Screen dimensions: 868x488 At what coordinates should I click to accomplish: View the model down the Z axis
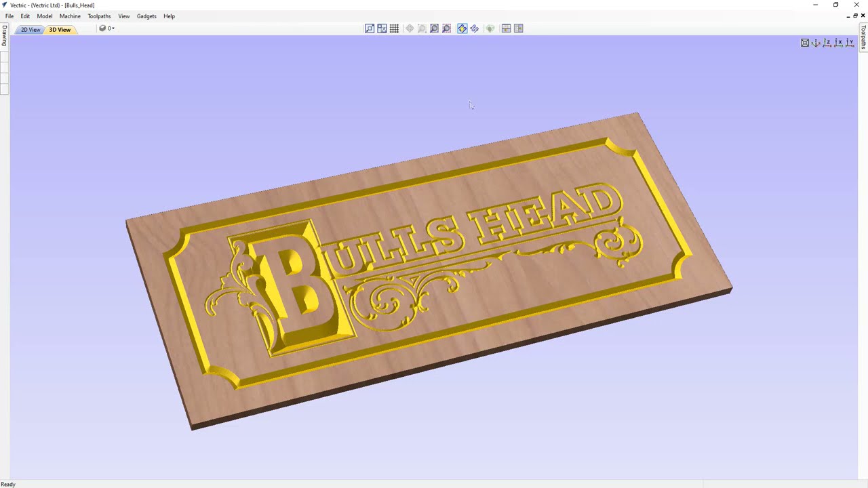(x=827, y=43)
